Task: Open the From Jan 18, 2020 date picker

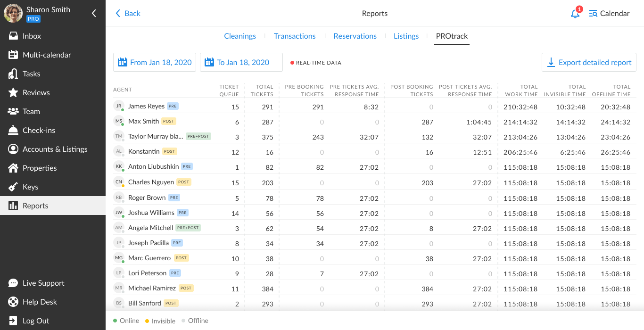Action: tap(155, 62)
